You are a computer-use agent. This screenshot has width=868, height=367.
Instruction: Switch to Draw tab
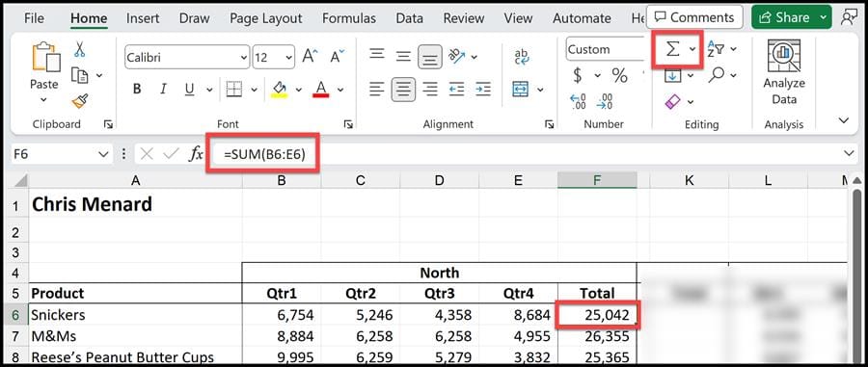194,18
